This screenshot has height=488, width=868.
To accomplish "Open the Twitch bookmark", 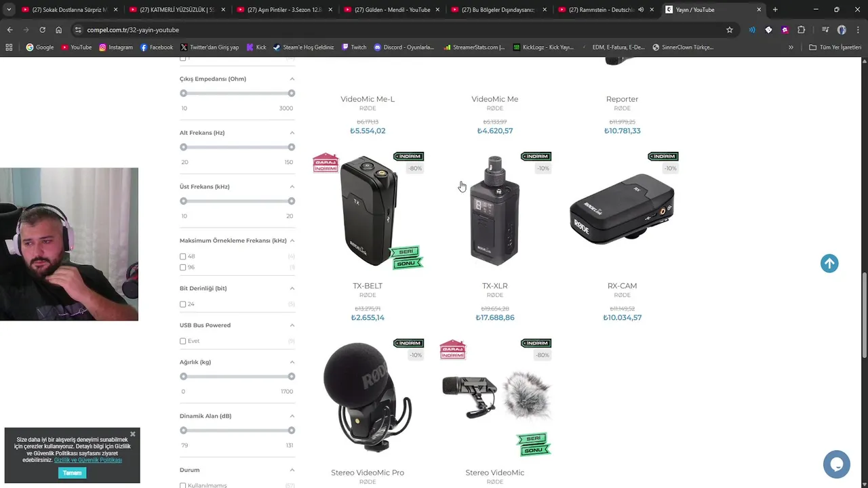I will (x=354, y=47).
